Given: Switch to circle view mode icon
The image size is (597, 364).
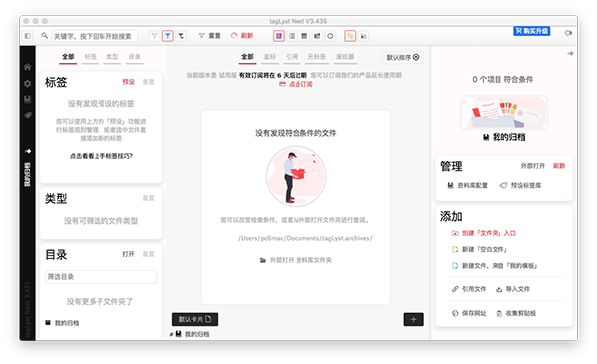Looking at the screenshot, I should 330,36.
